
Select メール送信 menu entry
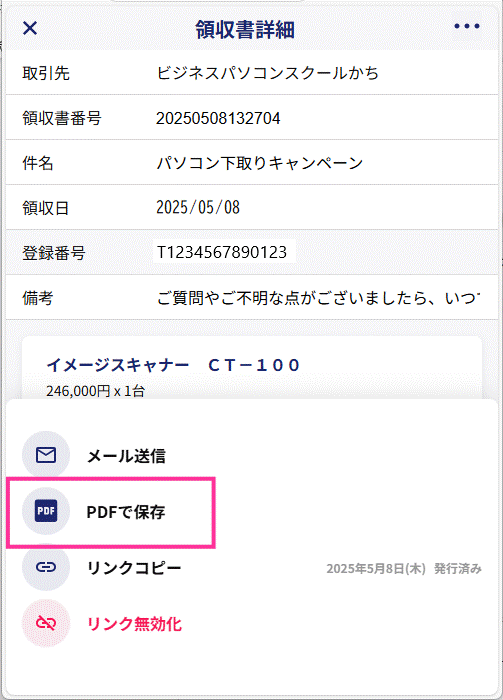126,456
